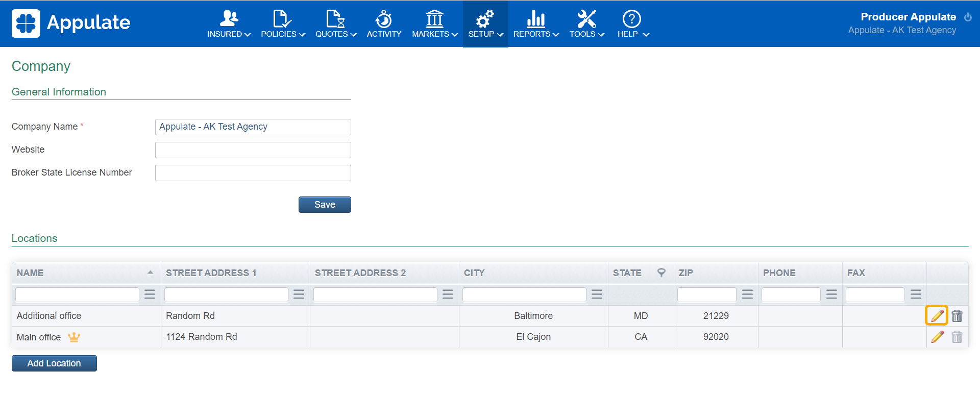Open the Markets menu
This screenshot has height=396, width=980.
[435, 24]
